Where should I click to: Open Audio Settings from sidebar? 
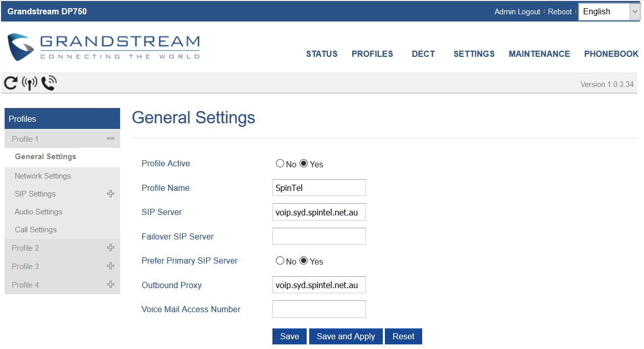point(38,211)
